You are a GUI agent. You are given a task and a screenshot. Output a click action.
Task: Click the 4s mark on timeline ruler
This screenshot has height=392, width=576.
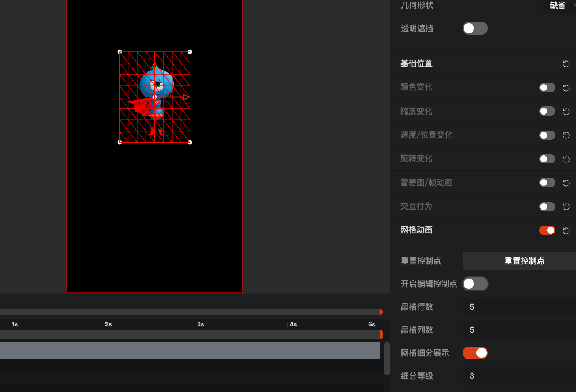point(293,325)
